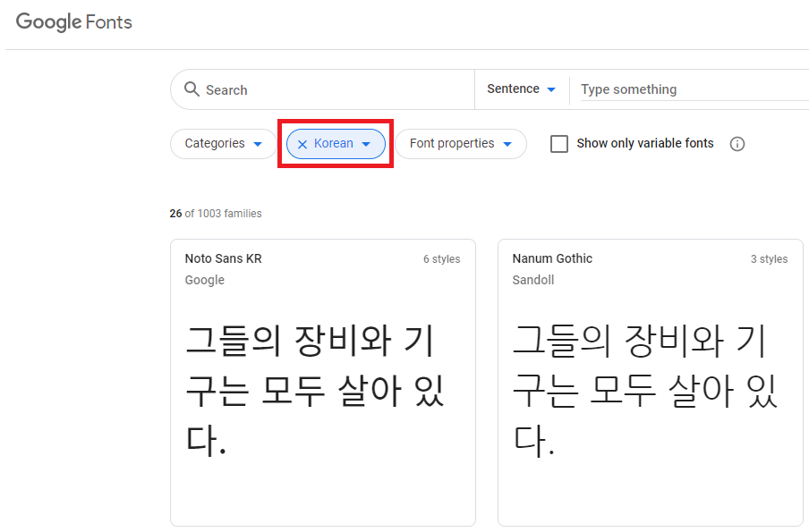Click the 26 of 1003 families count
The image size is (809, 532).
pos(216,214)
